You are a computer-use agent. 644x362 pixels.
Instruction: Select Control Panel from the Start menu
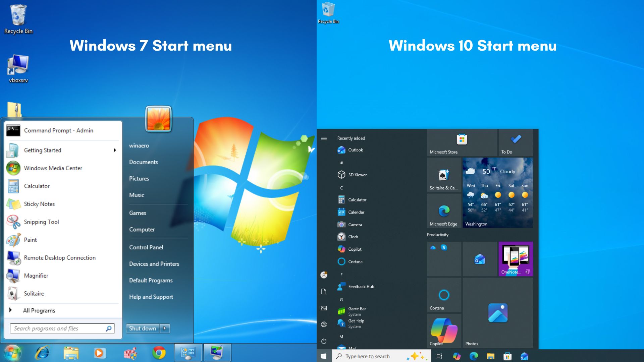click(146, 247)
